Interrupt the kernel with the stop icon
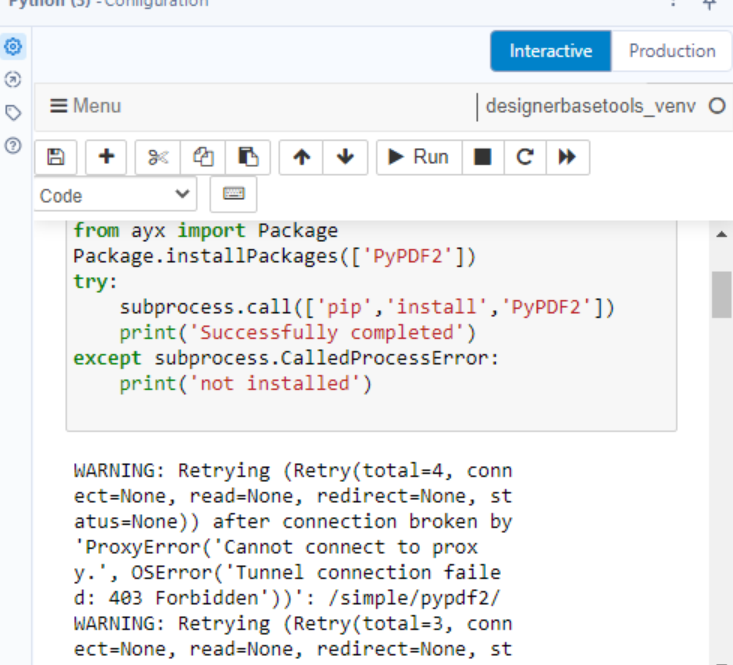The image size is (733, 665). (x=482, y=157)
